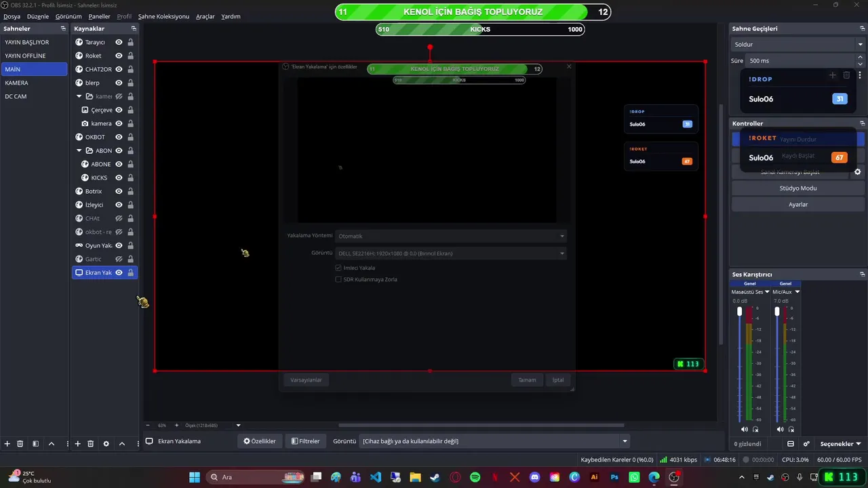The image size is (868, 488).
Task: Hide the Tarayıcı source
Action: 119,42
